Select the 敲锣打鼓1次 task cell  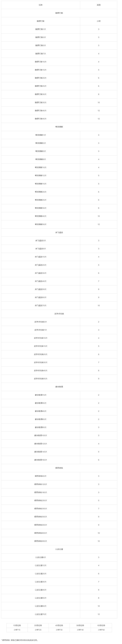41,29
